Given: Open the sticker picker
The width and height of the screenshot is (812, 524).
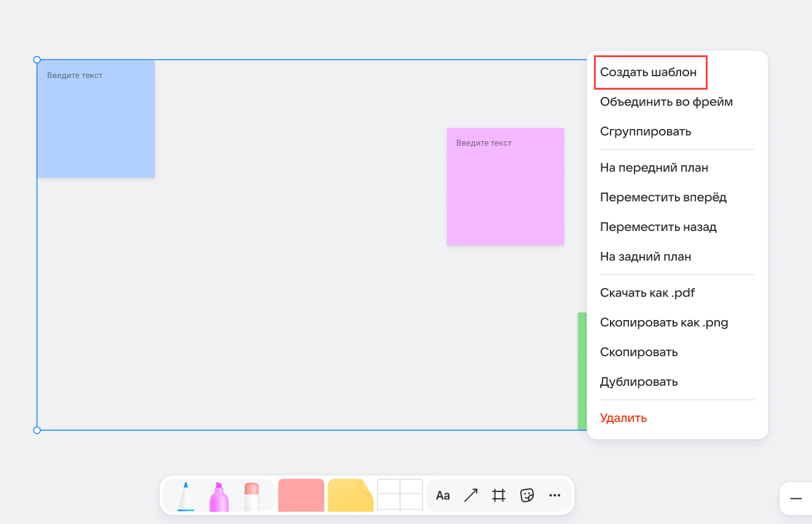Looking at the screenshot, I should [x=527, y=496].
